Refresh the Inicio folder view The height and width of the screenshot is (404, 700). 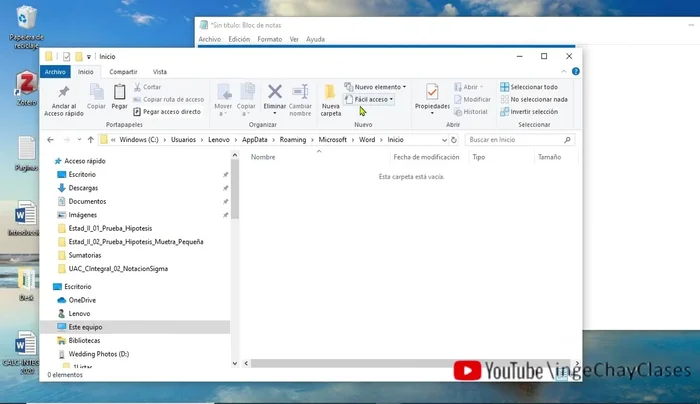click(454, 140)
